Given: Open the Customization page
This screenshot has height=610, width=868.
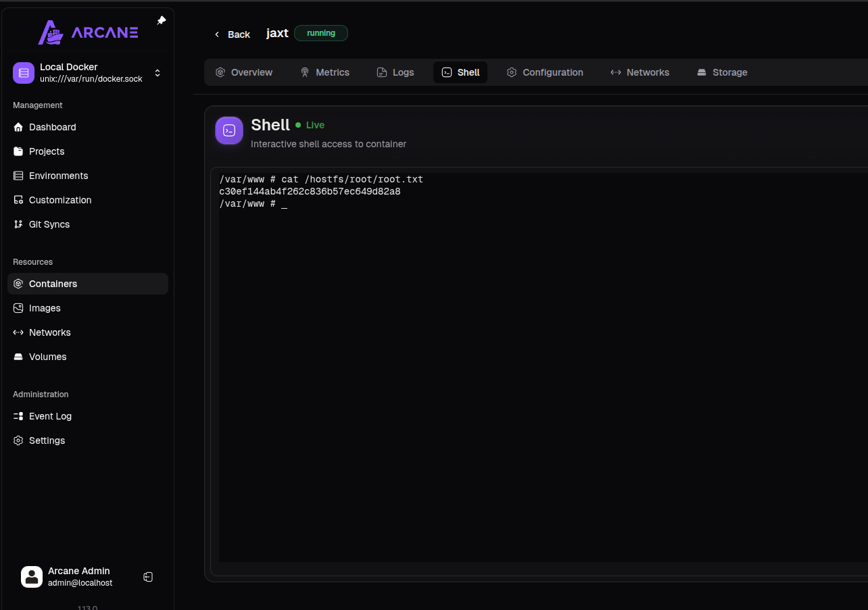Looking at the screenshot, I should [88, 200].
